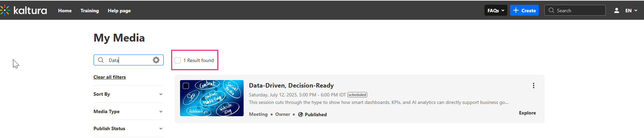The width and height of the screenshot is (644, 138).
Task: Open the three-dot menu for Data-Driven entry
Action: point(533,86)
